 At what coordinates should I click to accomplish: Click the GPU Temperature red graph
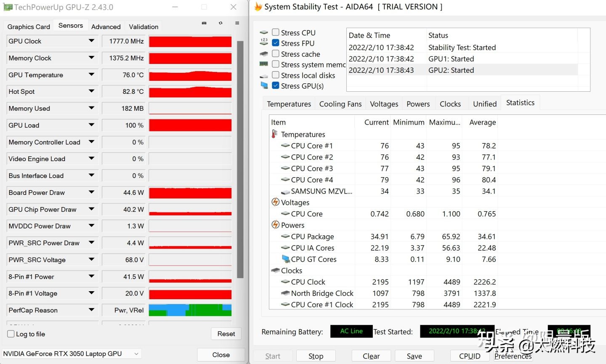click(190, 75)
